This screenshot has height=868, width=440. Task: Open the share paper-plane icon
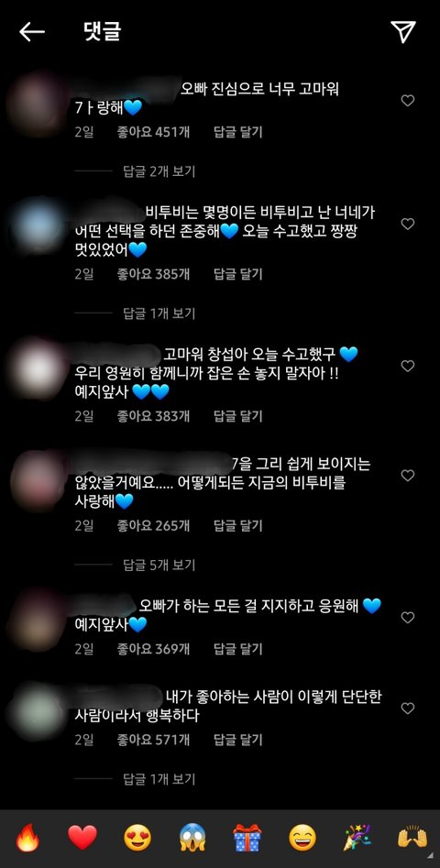[x=403, y=32]
